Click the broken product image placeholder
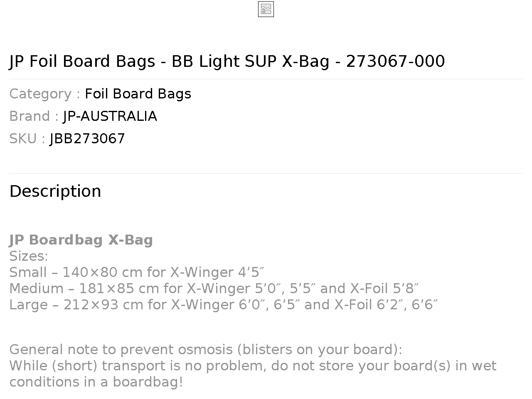This screenshot has height=399, width=532. tap(266, 9)
